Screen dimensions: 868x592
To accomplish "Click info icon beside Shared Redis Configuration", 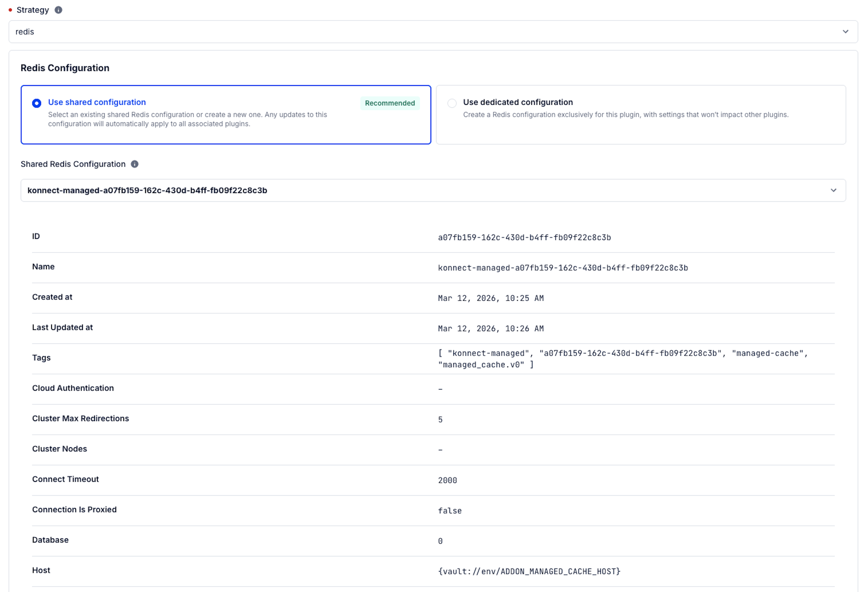I will coord(135,164).
